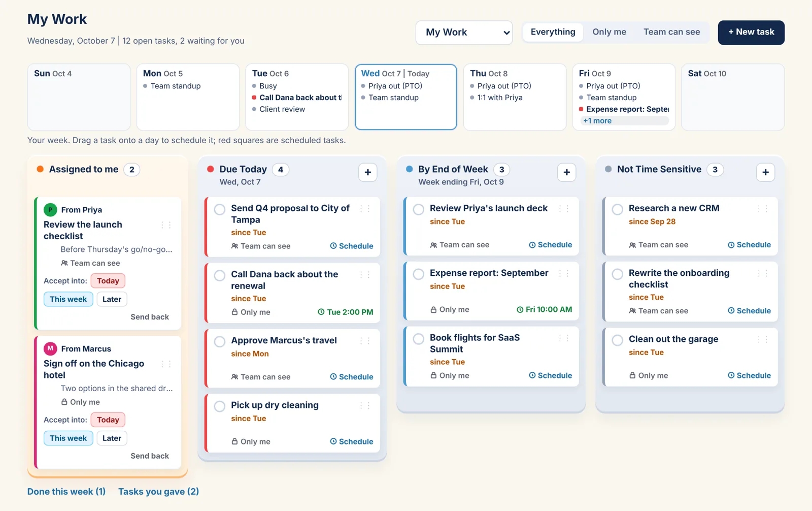Send back Marcus's Chicago hotel task
This screenshot has height=511, width=812.
[x=150, y=456]
